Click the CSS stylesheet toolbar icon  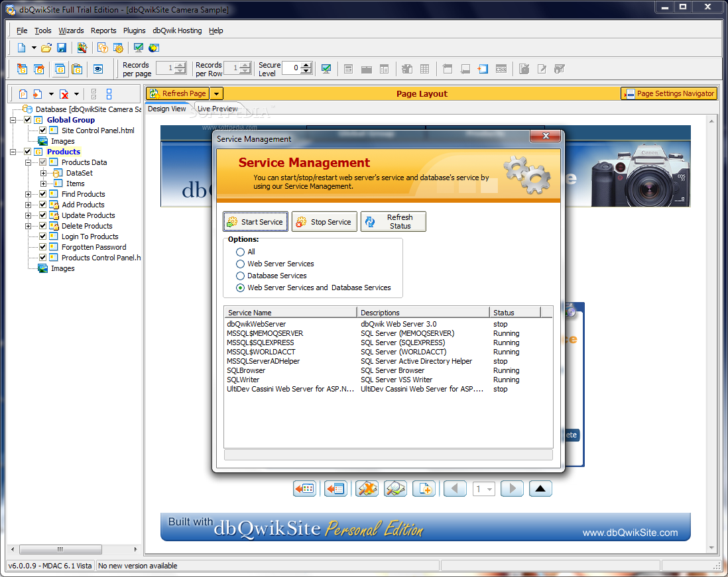[x=501, y=69]
